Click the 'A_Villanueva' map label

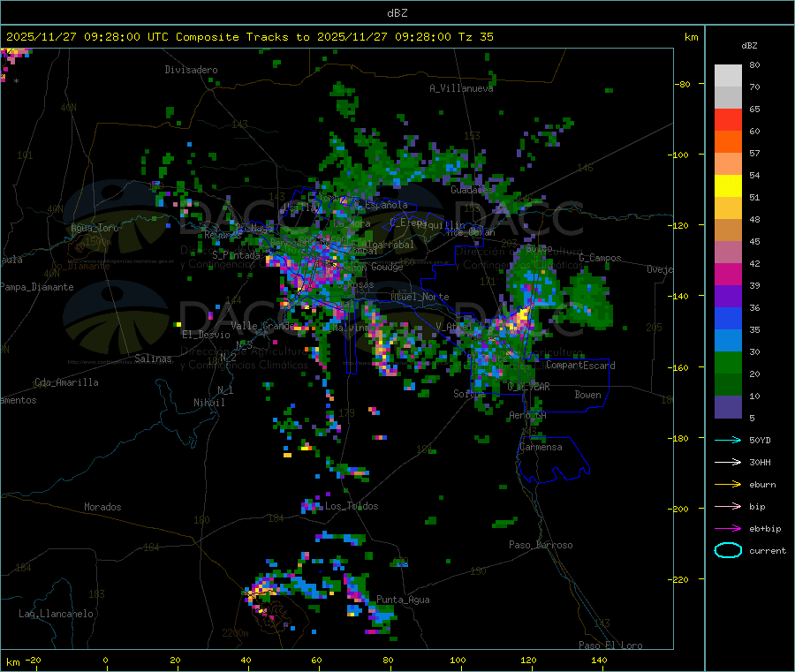coord(461,88)
